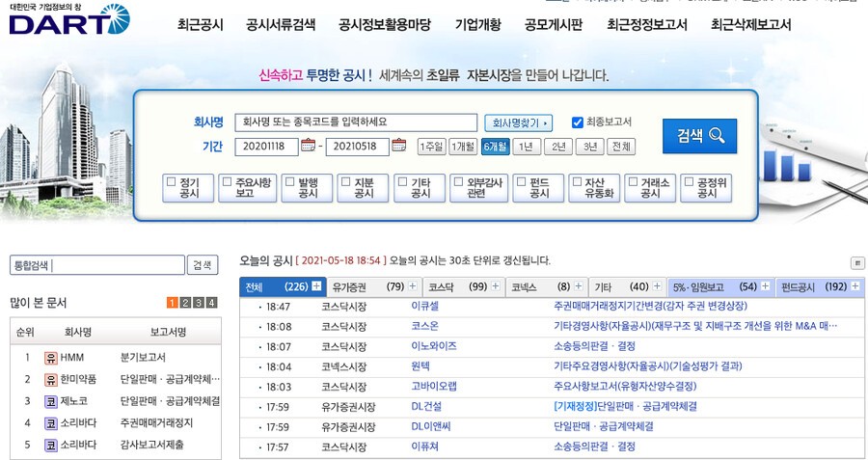
Task: Check the 지분공시 checkbox
Action: coord(346,181)
